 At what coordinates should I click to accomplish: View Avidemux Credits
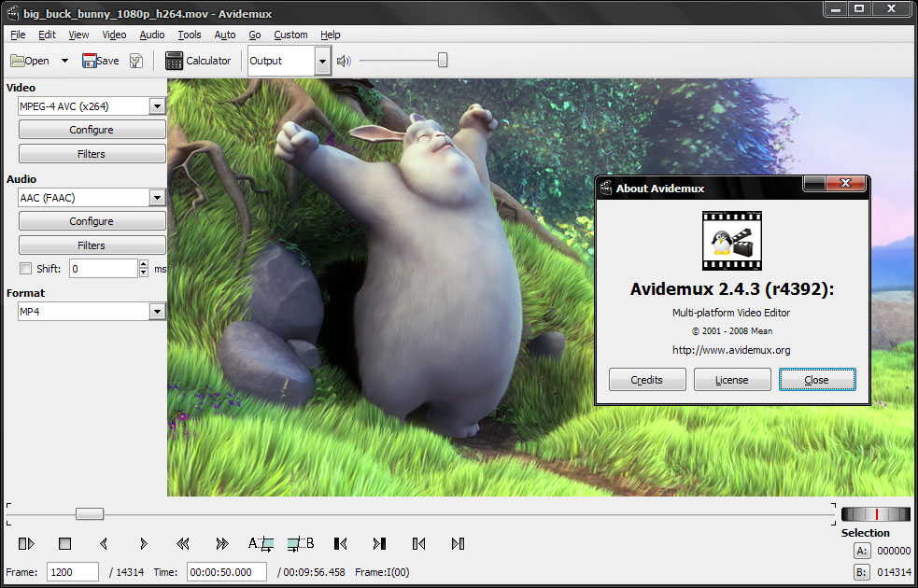[647, 379]
